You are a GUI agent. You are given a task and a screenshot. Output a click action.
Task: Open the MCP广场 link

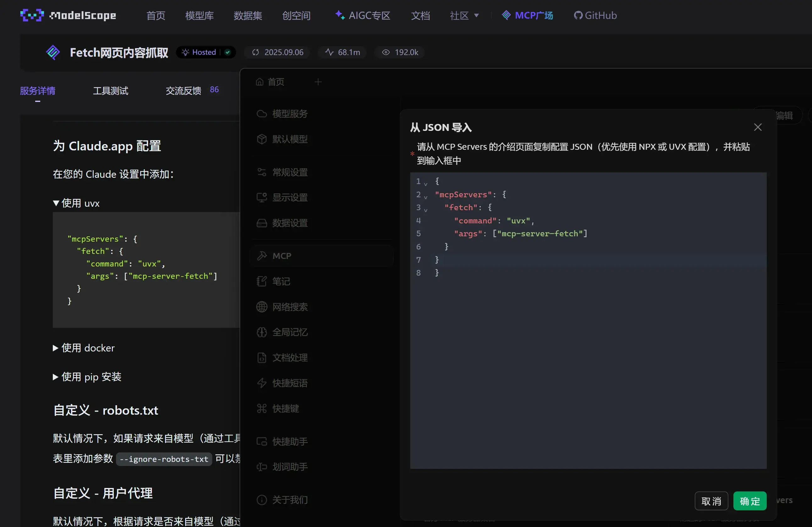pos(528,15)
